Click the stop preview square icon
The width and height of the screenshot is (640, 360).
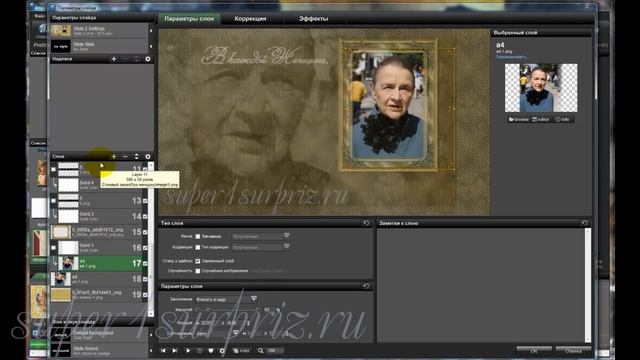(x=200, y=351)
